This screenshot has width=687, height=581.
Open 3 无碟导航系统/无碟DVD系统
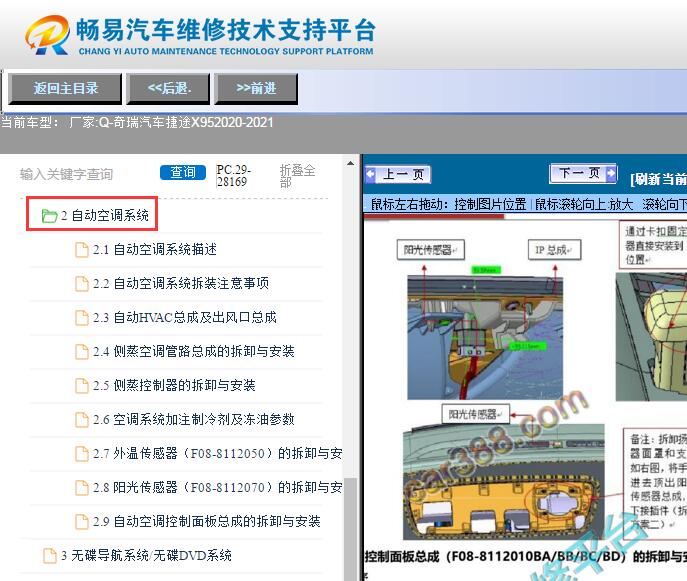point(146,556)
